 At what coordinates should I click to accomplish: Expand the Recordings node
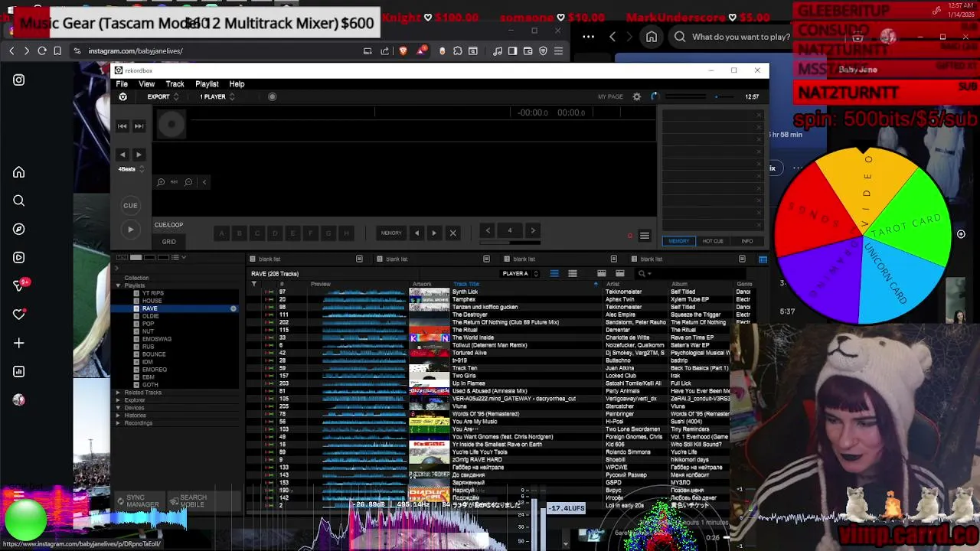pos(118,423)
